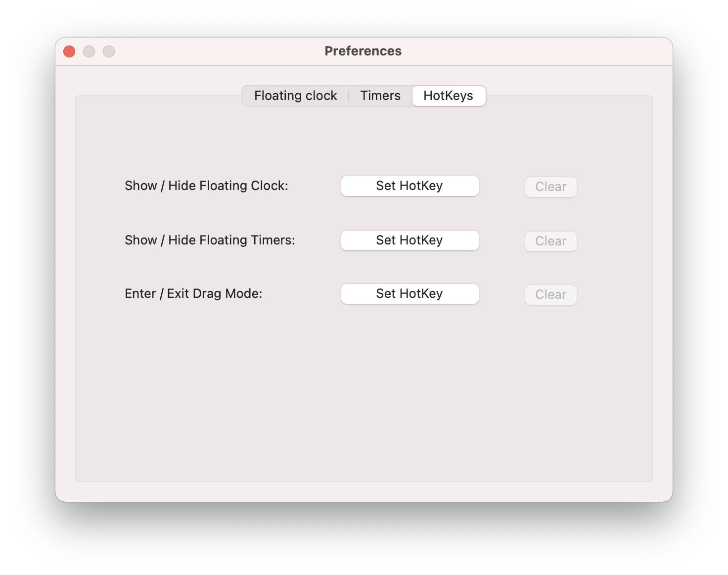Click the "Enter / Exit Drag Mode:" label
The width and height of the screenshot is (728, 575).
[x=193, y=293]
